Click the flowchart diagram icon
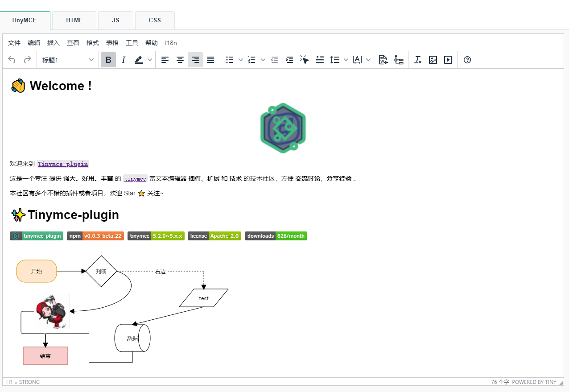 (x=399, y=60)
